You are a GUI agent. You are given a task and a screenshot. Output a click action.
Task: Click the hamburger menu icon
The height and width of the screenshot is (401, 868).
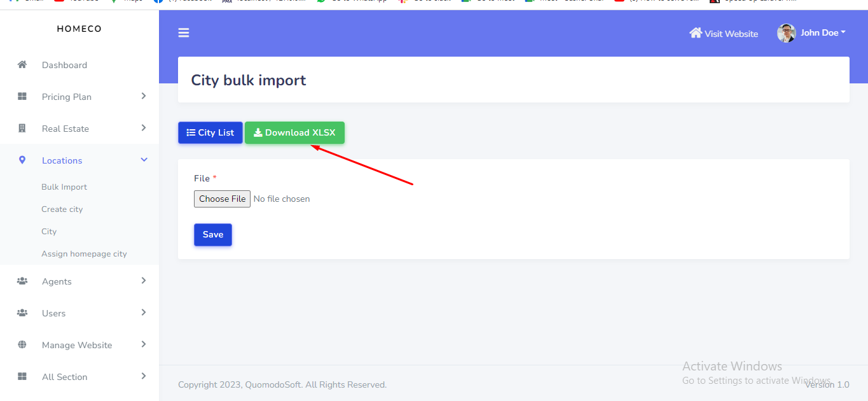pyautogui.click(x=184, y=33)
